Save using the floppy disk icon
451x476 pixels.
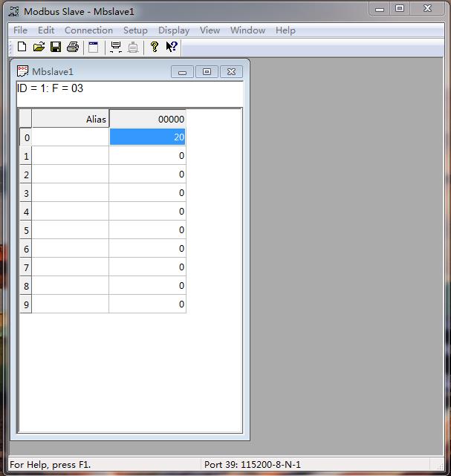[x=56, y=47]
